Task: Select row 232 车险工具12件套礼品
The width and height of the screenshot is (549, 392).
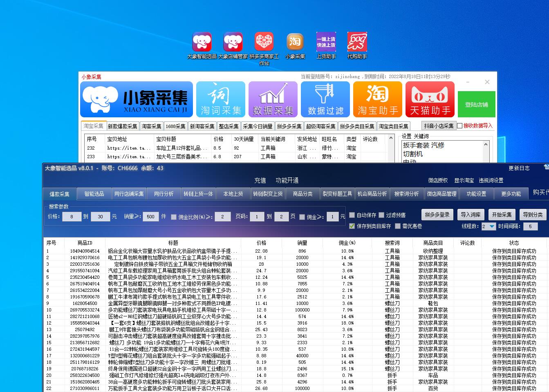Action: 235,148
